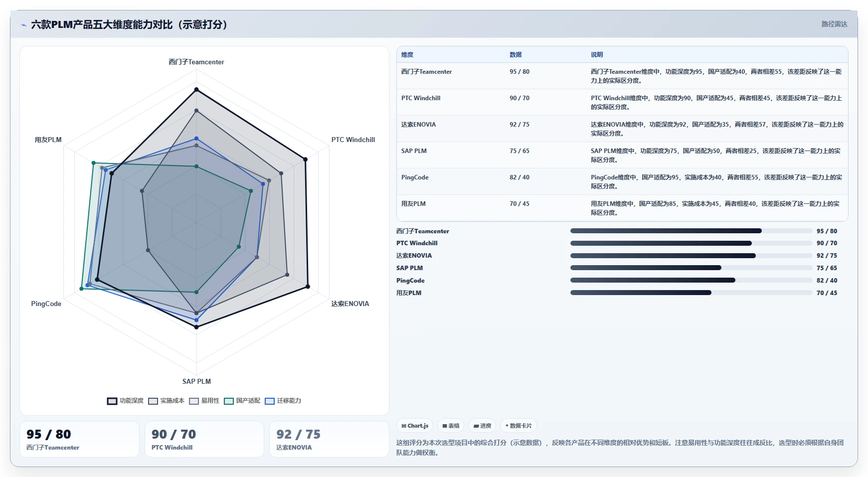Click the 功能深度 data point on PTC Windchill axis
Image resolution: width=868 pixels, height=477 pixels.
point(306,159)
